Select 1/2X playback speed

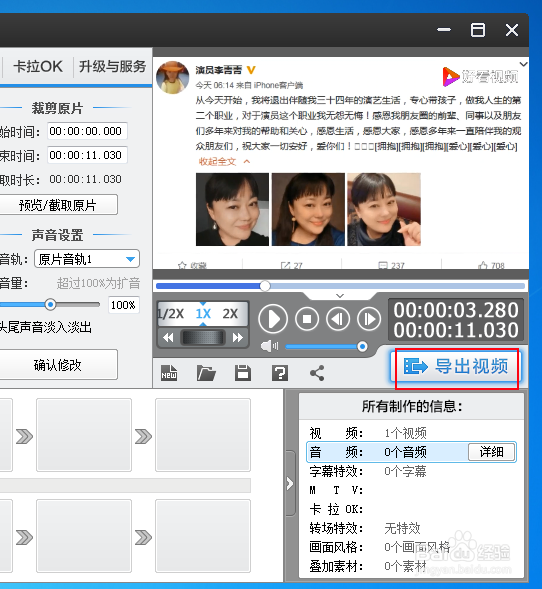[171, 314]
